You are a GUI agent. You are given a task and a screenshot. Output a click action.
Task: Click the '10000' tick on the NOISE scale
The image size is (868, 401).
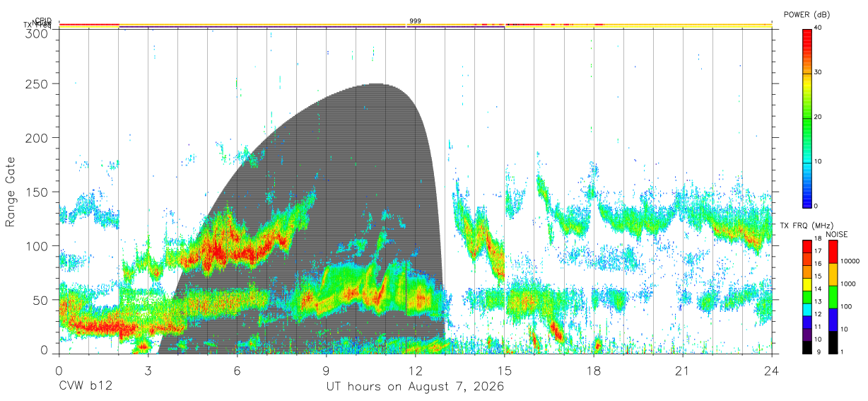(x=850, y=261)
